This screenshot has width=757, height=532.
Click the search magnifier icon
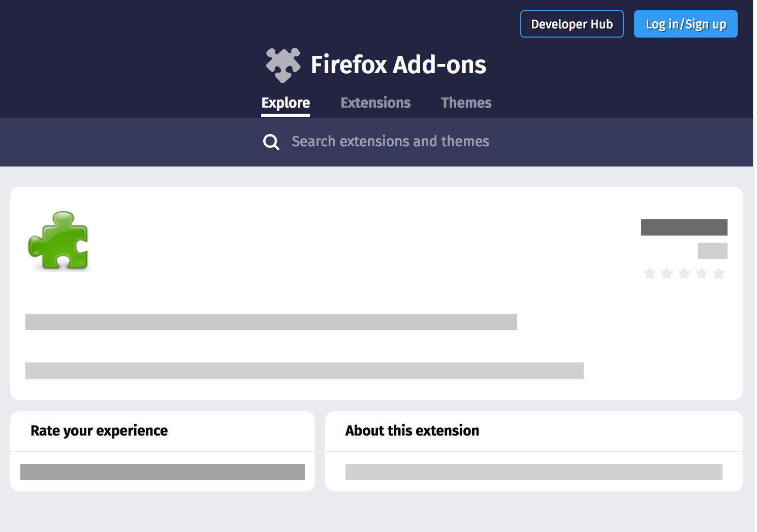271,142
